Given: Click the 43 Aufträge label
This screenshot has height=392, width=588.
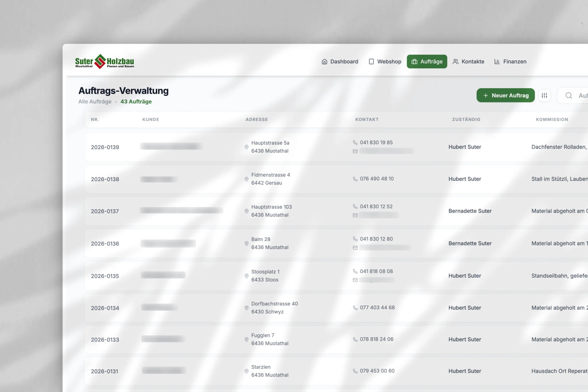Looking at the screenshot, I should point(136,102).
